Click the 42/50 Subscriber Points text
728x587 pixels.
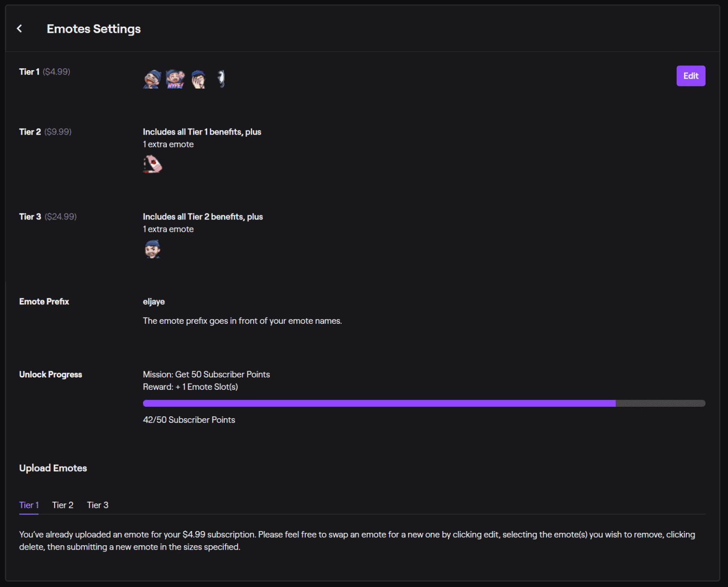point(189,420)
